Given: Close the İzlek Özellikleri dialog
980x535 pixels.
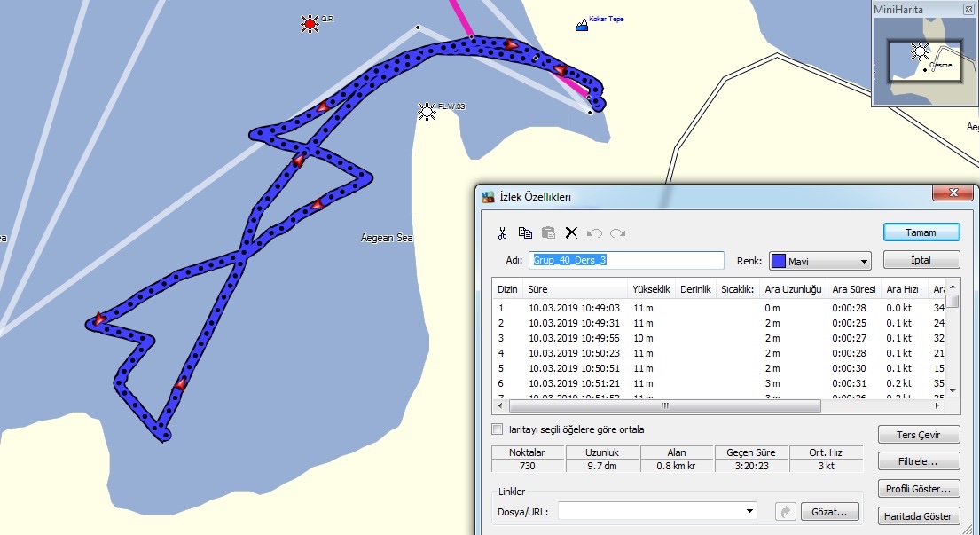Looking at the screenshot, I should point(953,193).
